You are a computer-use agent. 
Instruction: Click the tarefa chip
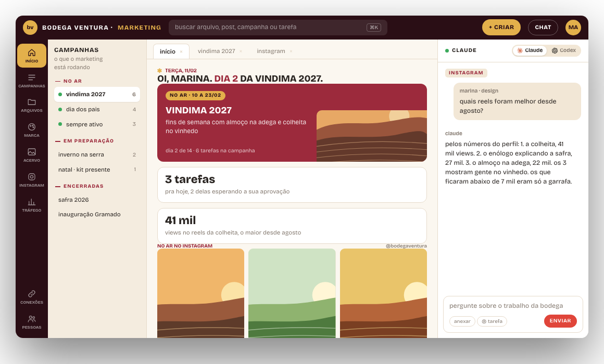pos(492,321)
